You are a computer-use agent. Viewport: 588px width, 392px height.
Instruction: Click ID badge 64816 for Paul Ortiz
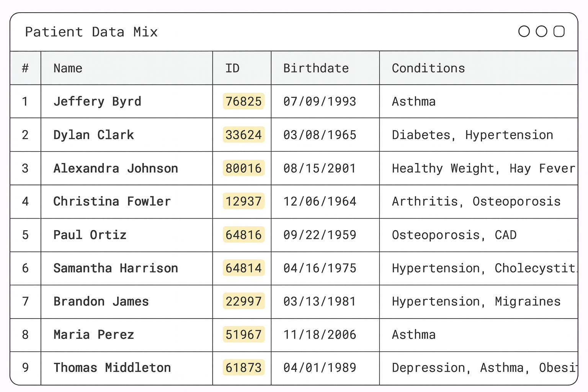coord(243,235)
